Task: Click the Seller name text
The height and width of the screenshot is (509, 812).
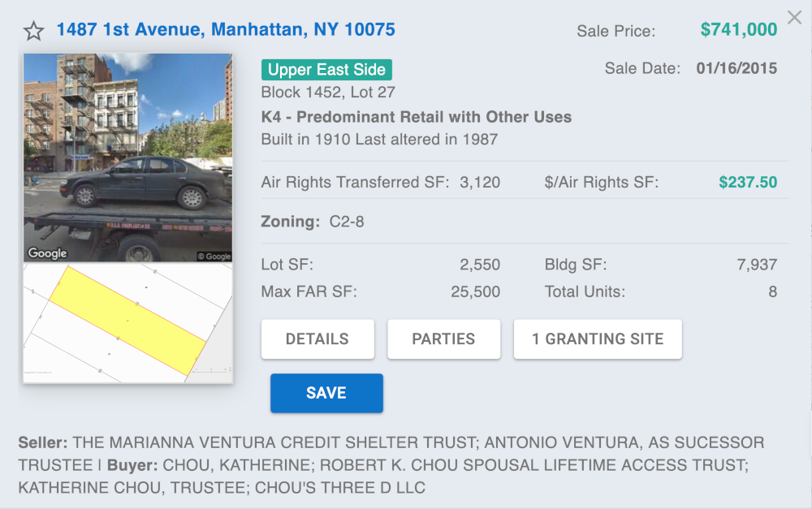Action: click(391, 454)
